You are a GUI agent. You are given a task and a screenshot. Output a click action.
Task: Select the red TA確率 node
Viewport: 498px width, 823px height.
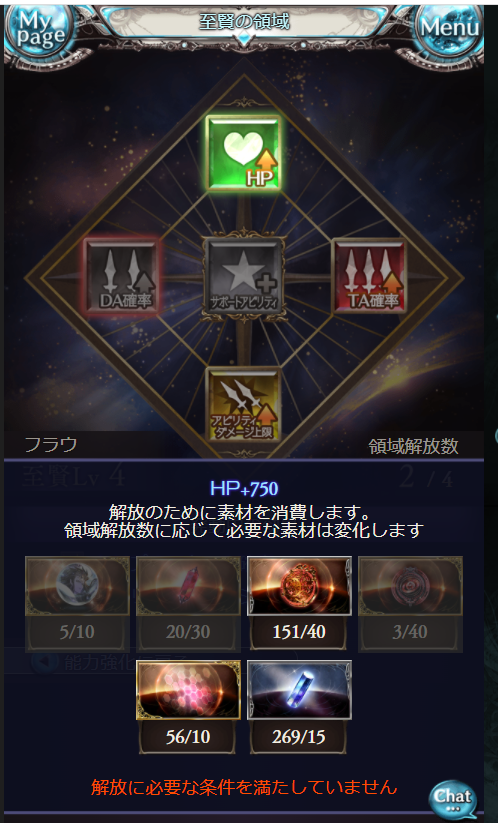tap(369, 276)
